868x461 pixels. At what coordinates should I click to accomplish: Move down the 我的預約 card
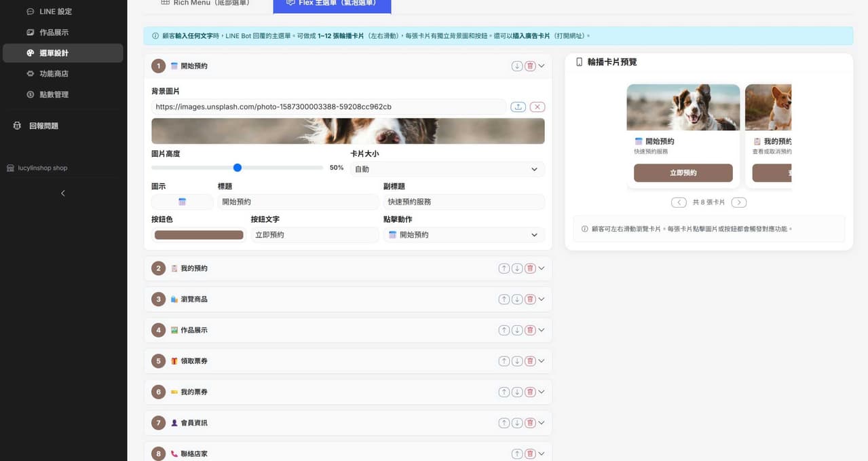[x=516, y=268]
